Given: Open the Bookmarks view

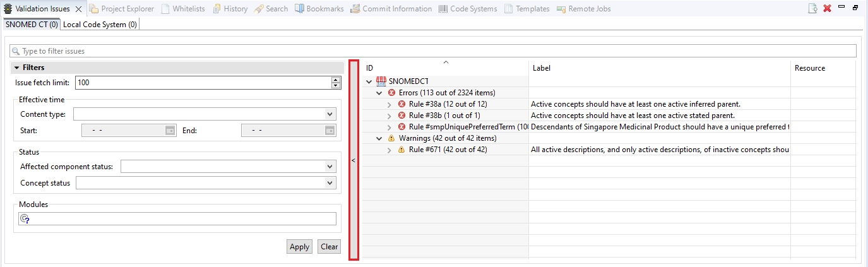Looking at the screenshot, I should (x=321, y=9).
